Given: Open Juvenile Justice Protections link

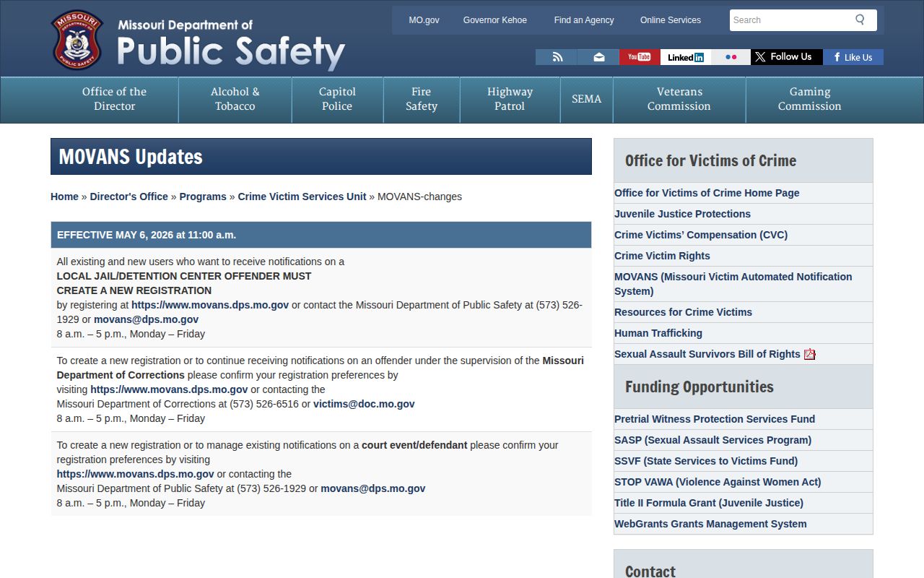Looking at the screenshot, I should (682, 214).
